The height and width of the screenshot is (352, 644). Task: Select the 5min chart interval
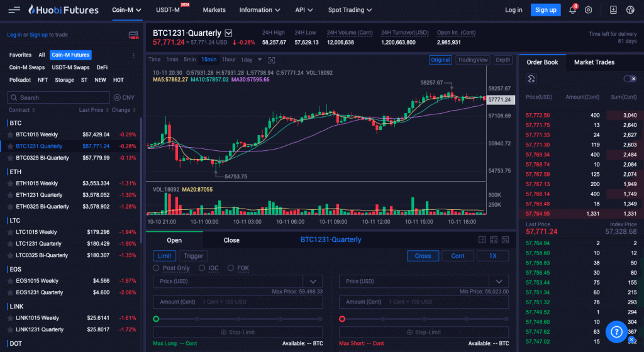(190, 60)
